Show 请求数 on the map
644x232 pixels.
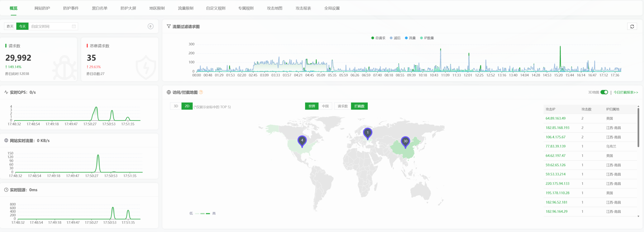[343, 106]
